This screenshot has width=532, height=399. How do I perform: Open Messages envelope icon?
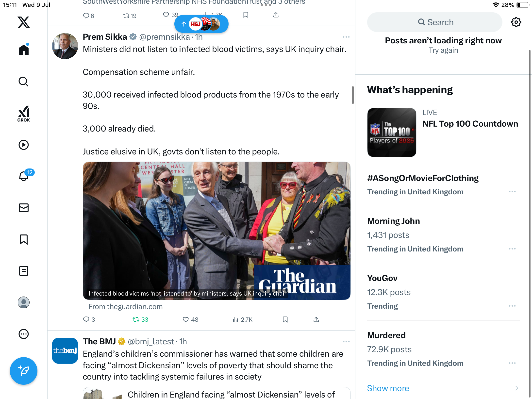(24, 208)
